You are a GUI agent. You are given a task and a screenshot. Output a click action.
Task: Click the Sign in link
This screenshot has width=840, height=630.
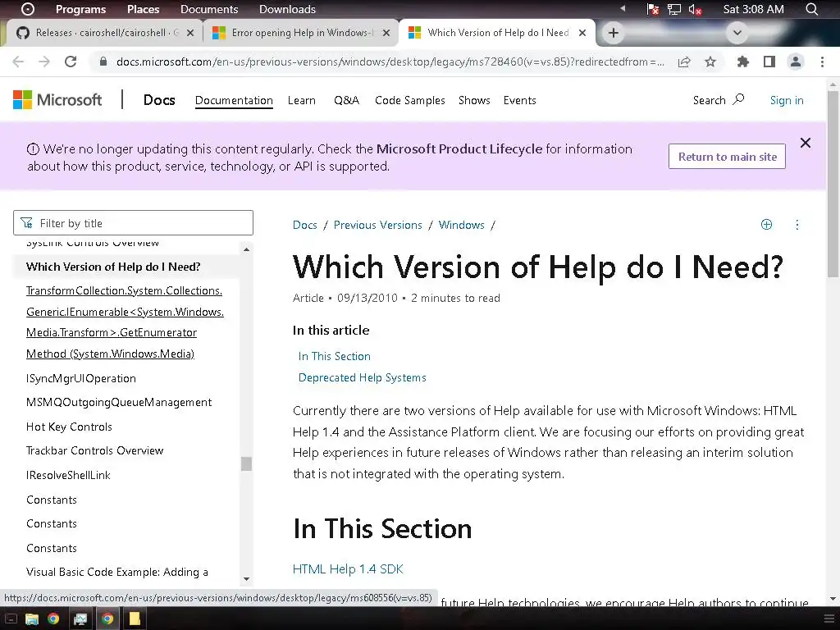click(x=787, y=100)
